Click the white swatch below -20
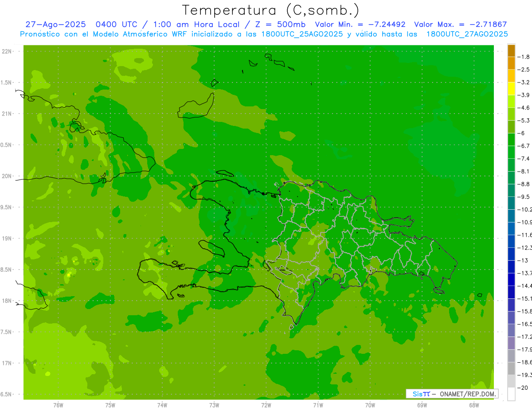This screenshot has height=411, width=532. (x=511, y=394)
